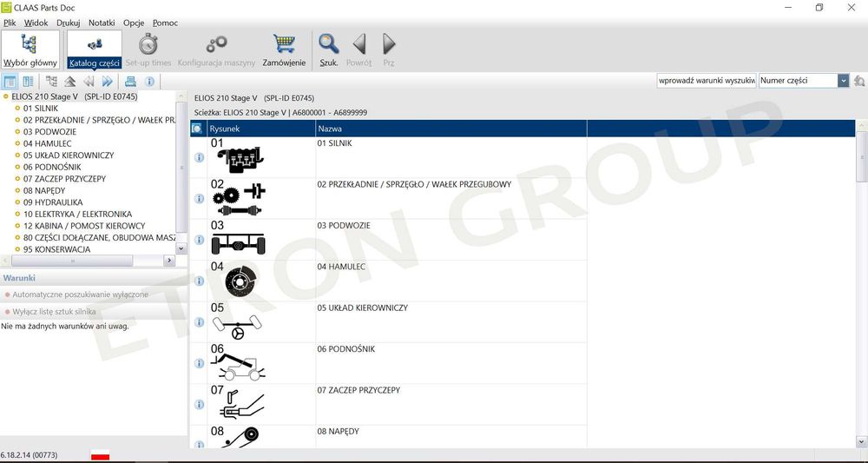Viewport: 868px width, 463px height.
Task: Open the Widok menu
Action: pos(36,23)
